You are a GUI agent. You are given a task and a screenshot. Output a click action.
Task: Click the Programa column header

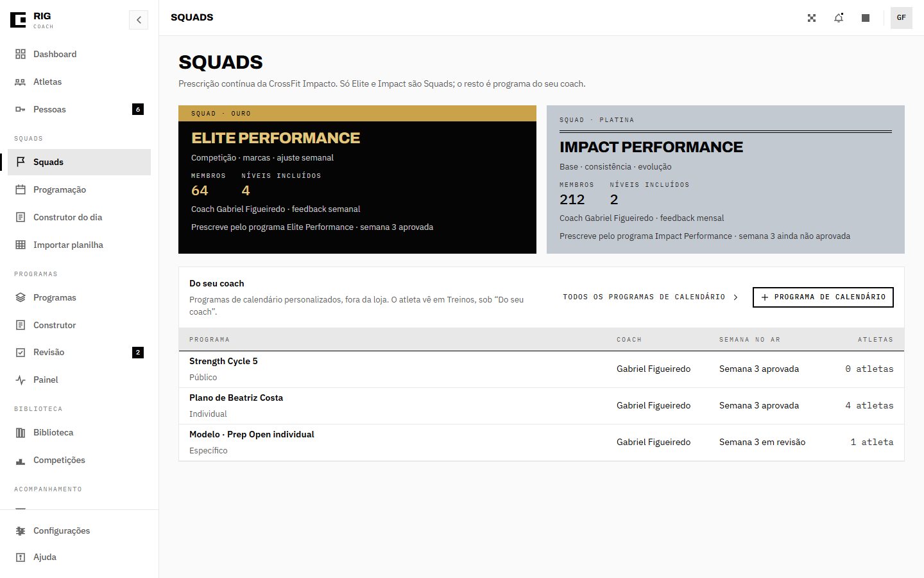coord(209,339)
